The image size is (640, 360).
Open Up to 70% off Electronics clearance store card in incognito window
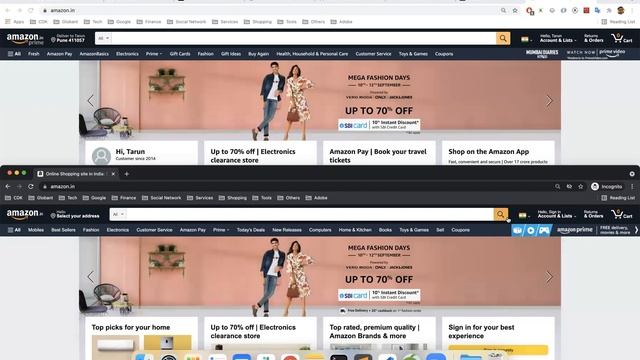(260, 338)
